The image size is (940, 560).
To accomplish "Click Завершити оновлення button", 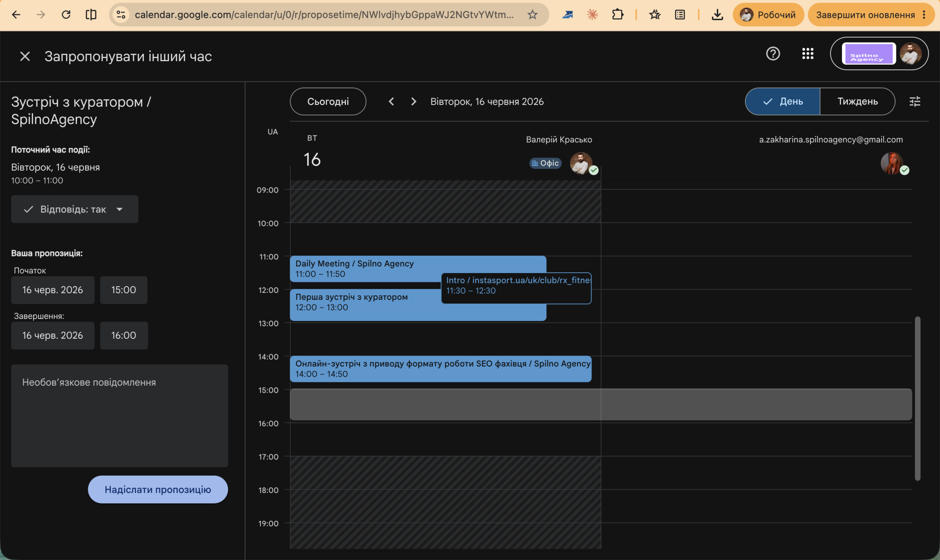I will click(x=865, y=15).
